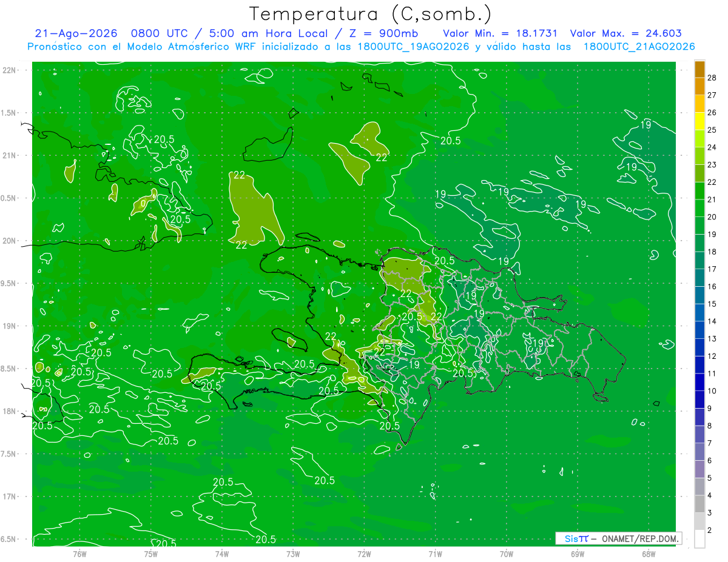The height and width of the screenshot is (562, 728).
Task: Click the purple swatch between 5 and 6
Action: coord(699,469)
